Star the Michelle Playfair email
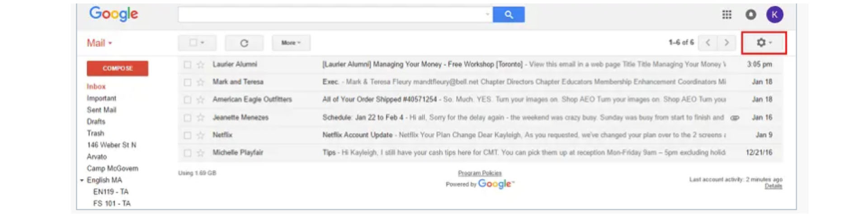The height and width of the screenshot is (221, 868). click(200, 153)
